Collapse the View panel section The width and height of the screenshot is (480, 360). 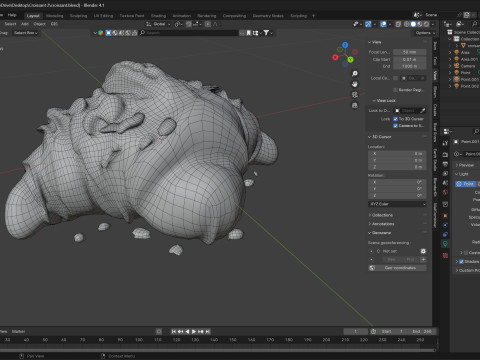click(370, 42)
